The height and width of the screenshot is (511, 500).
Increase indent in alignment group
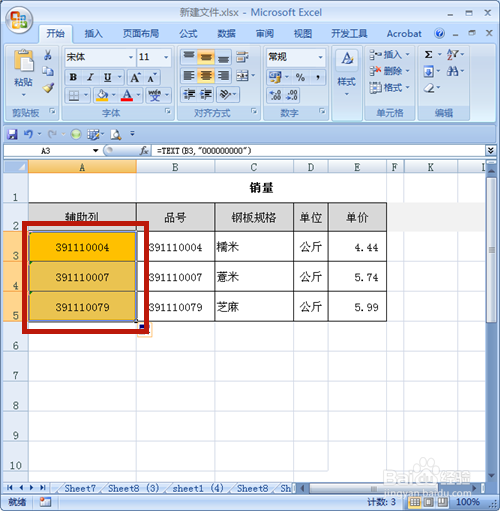tap(206, 95)
